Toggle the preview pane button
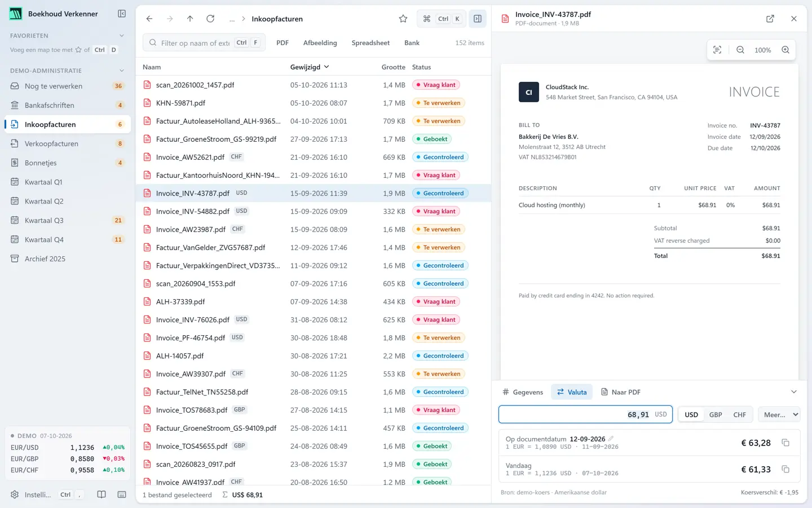Viewport: 812px width, 508px height. (x=478, y=19)
